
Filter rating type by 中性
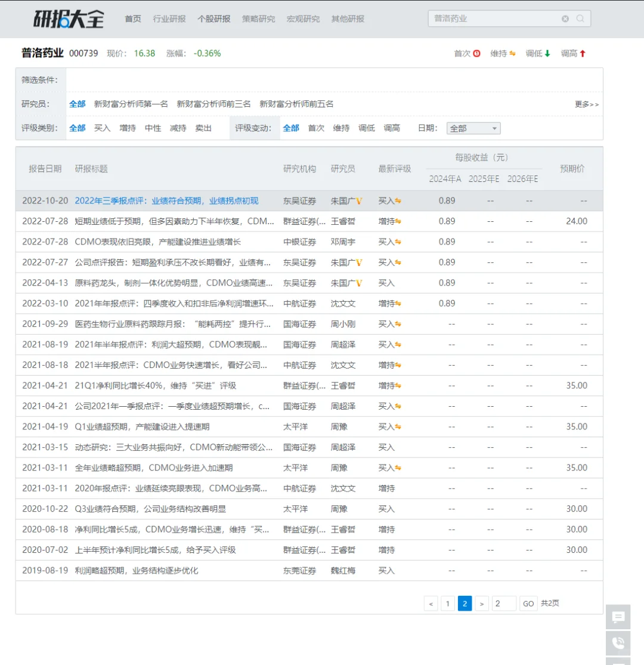click(153, 128)
